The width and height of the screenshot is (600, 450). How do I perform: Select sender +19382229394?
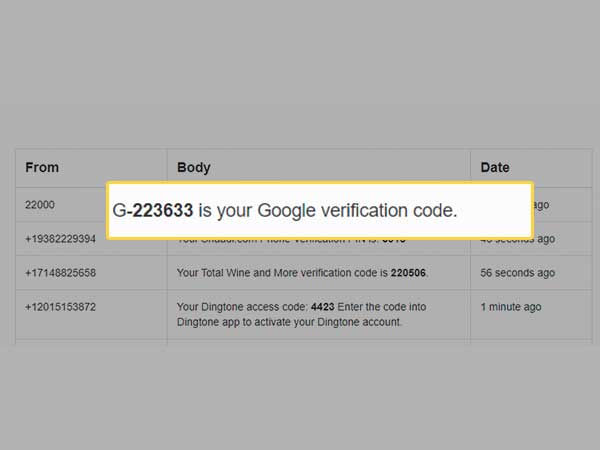pyautogui.click(x=60, y=239)
